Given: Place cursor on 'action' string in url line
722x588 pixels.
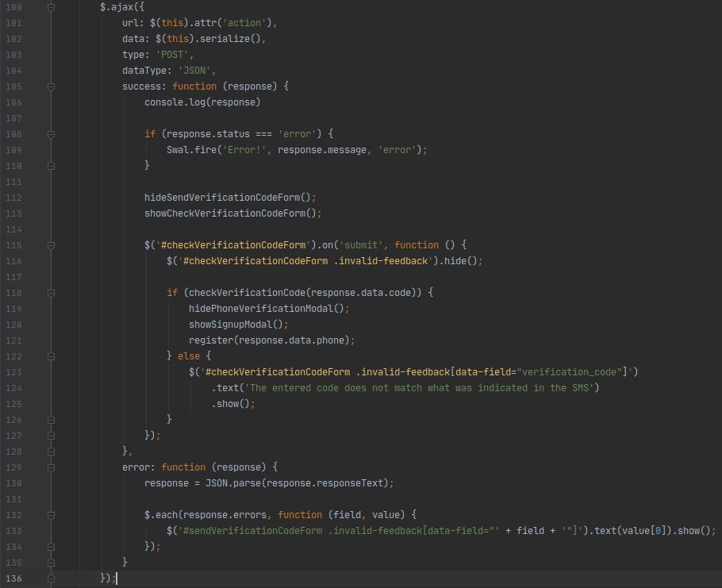Looking at the screenshot, I should point(244,23).
